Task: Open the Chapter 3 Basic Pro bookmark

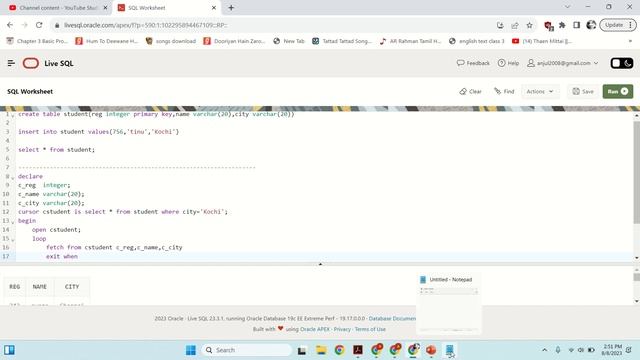Action: [x=37, y=41]
